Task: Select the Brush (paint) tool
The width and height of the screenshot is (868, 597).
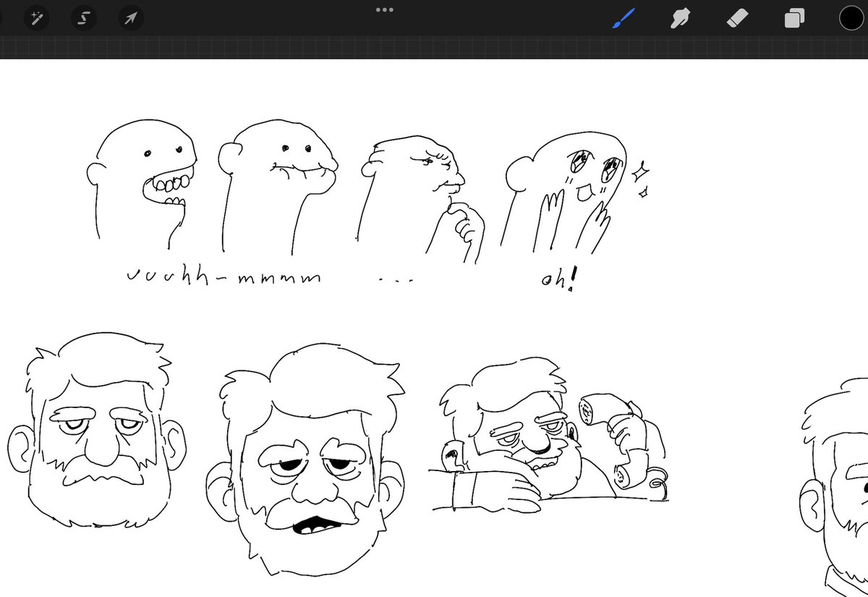Action: pyautogui.click(x=623, y=18)
